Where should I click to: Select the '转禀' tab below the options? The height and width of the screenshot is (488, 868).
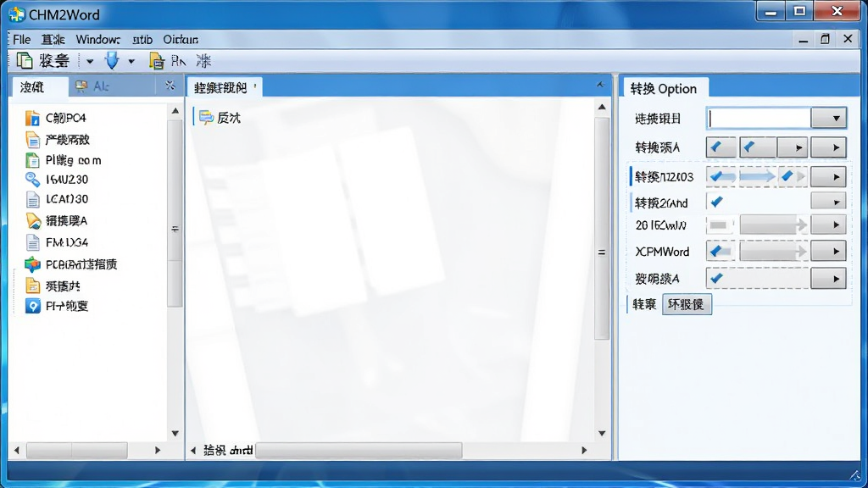(644, 304)
